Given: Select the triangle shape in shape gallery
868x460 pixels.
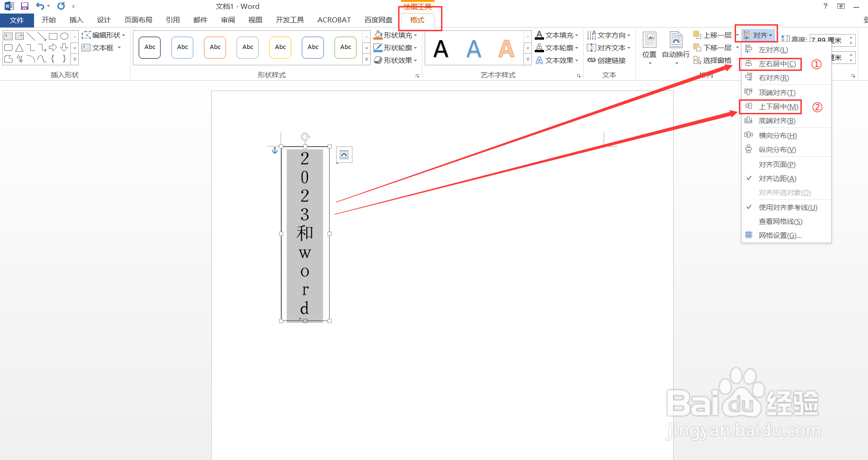Looking at the screenshot, I should [x=19, y=48].
